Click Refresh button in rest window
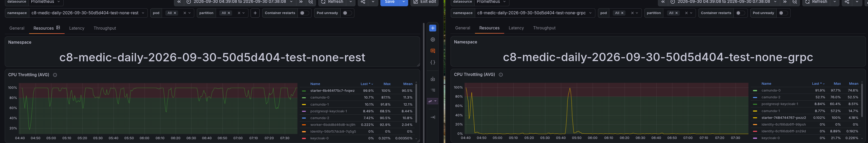The image size is (868, 143). point(332,2)
